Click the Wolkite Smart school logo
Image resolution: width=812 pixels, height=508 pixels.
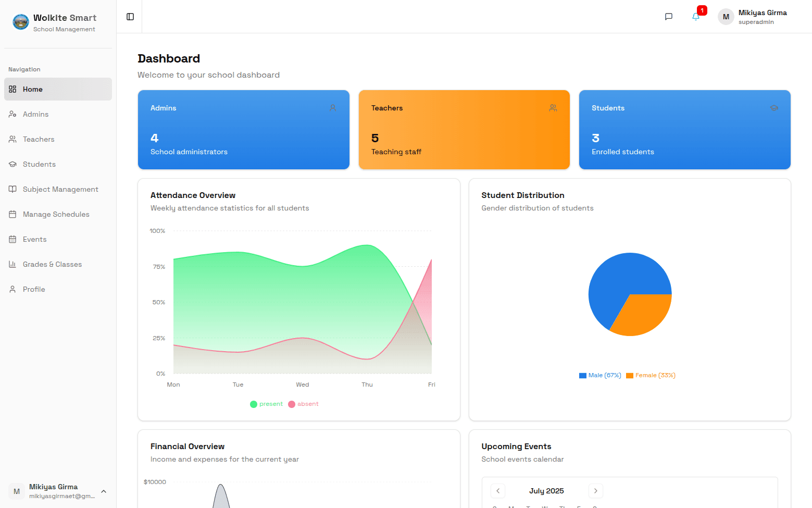coord(21,22)
